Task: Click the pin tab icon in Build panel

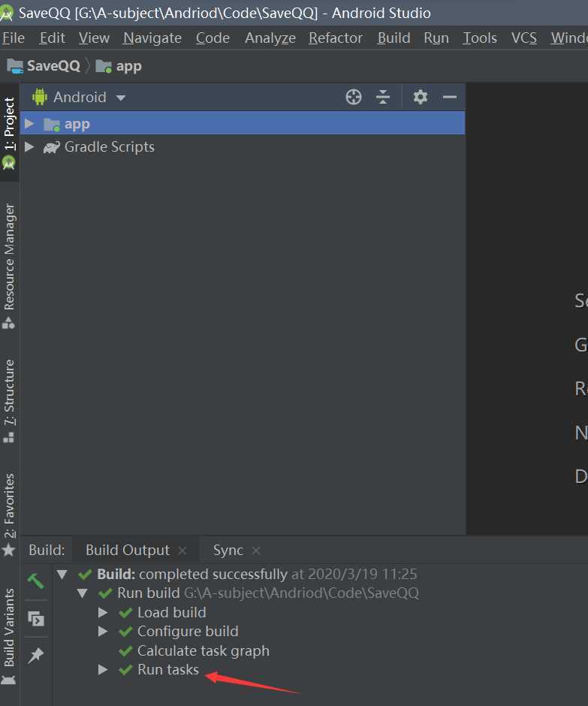Action: coord(35,655)
